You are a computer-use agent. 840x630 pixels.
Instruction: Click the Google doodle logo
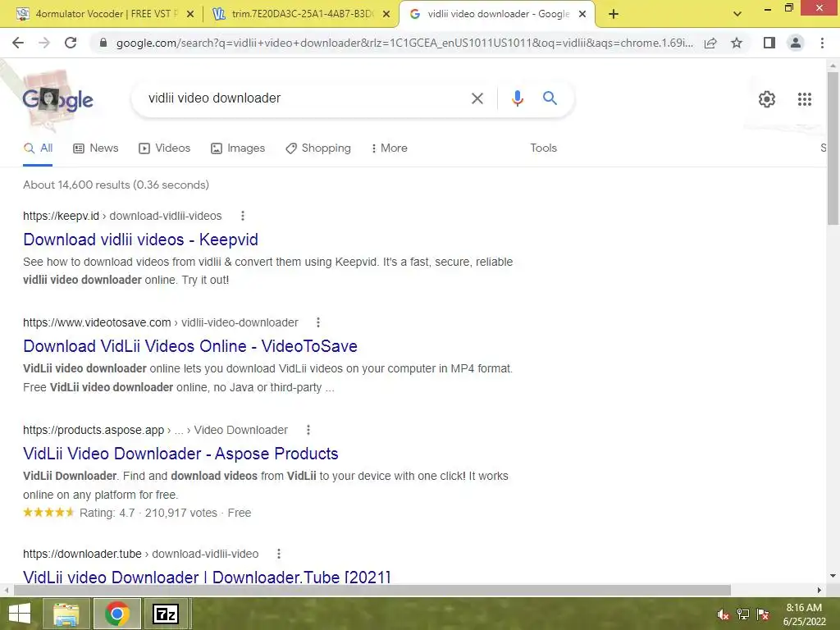tap(57, 99)
